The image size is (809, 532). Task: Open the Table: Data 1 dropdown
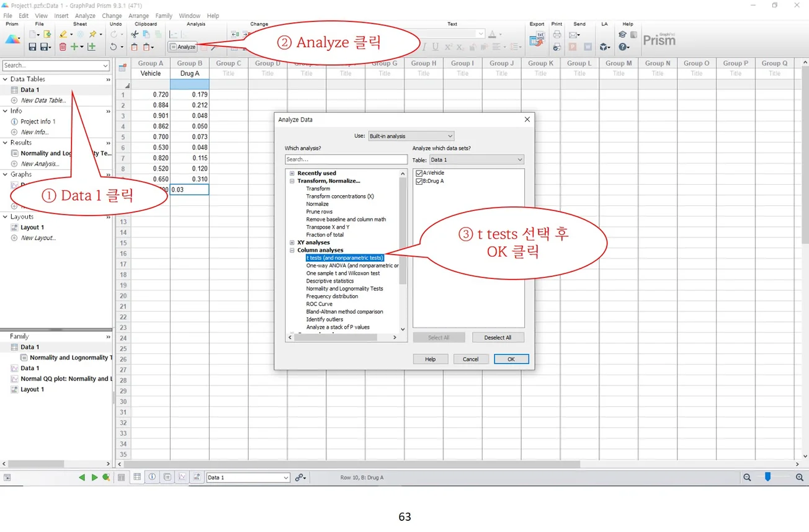pos(476,159)
